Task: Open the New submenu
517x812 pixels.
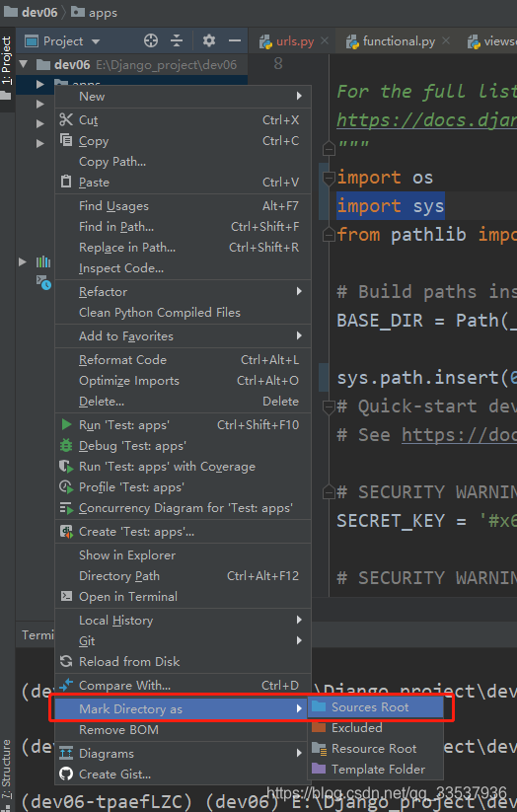Action: (x=183, y=97)
